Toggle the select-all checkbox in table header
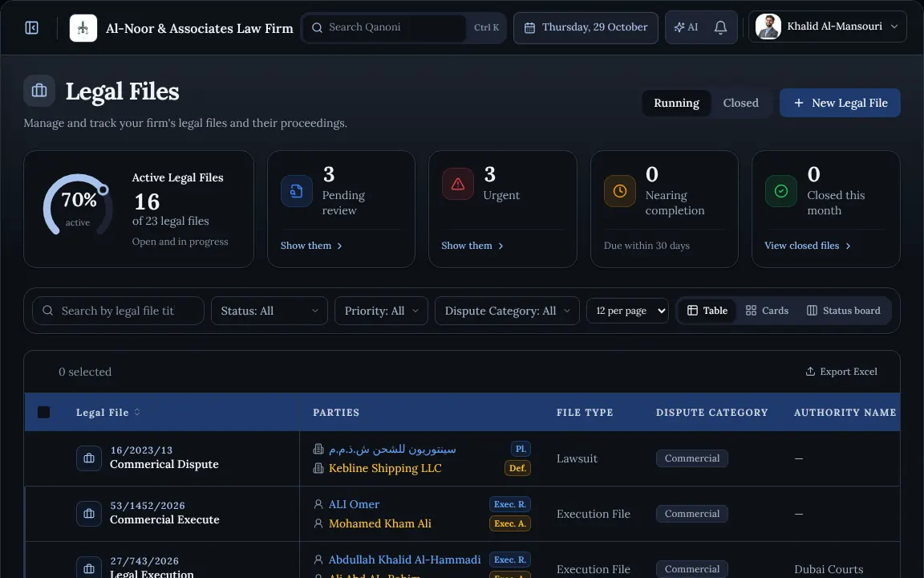Screen dimensions: 924x578 coord(43,413)
